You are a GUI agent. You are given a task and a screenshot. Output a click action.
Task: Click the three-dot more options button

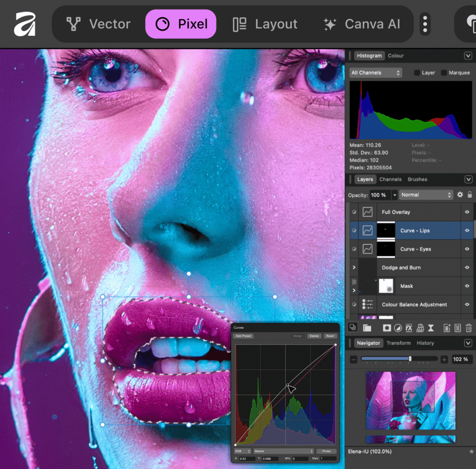[x=425, y=24]
